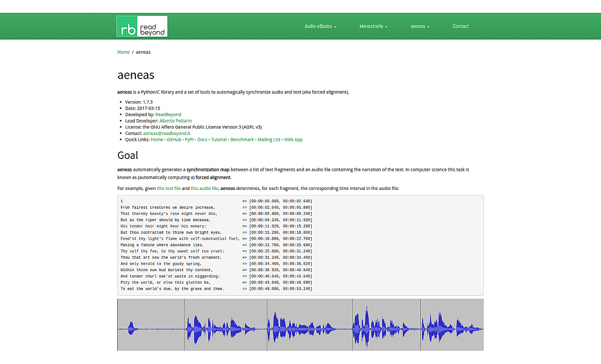
Task: Click the 'aeneas' breadcrumb text
Action: (143, 52)
